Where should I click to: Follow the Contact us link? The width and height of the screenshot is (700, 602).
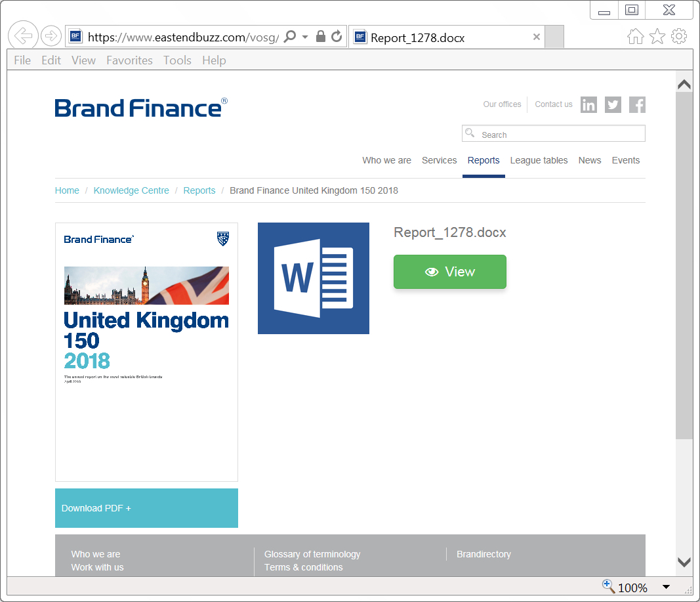click(x=554, y=104)
